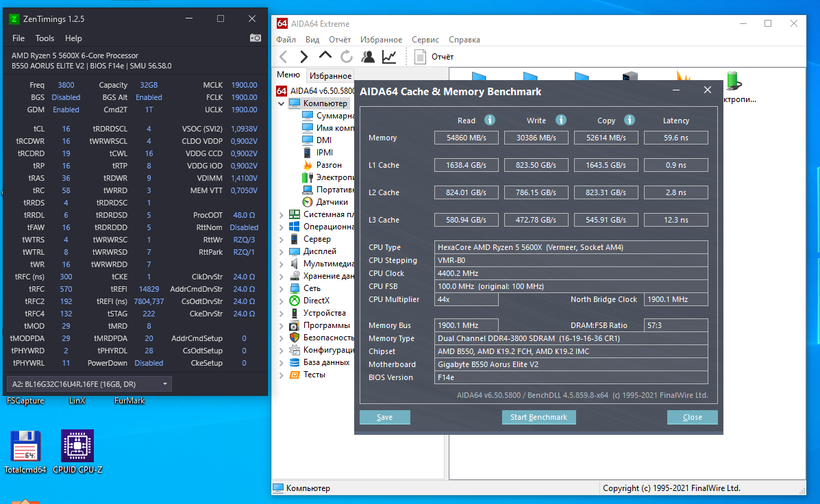Click Start Benchmark button
820x504 pixels.
(x=538, y=417)
